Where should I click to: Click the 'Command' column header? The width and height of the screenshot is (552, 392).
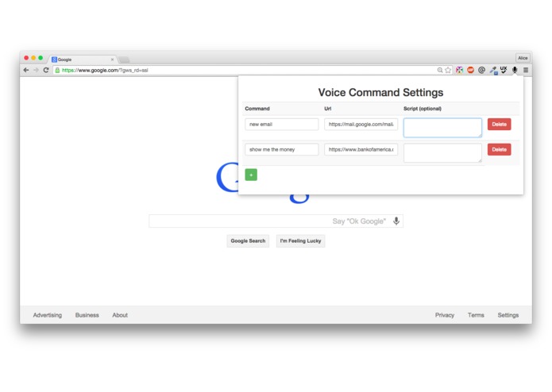click(x=257, y=109)
